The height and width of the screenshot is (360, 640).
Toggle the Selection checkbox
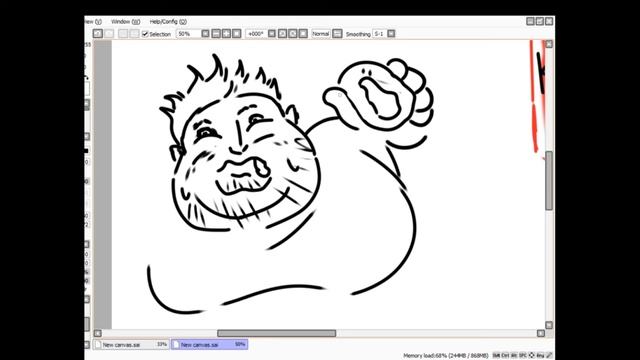coord(145,34)
